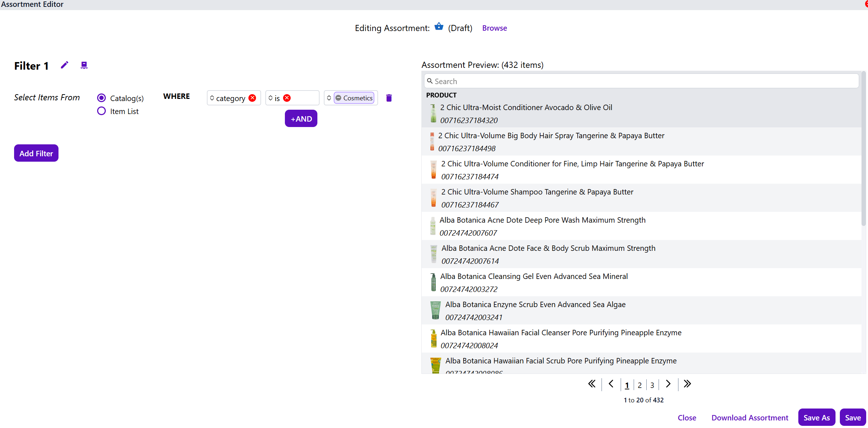Open the category field dropdown
868x428 pixels.
[x=212, y=98]
